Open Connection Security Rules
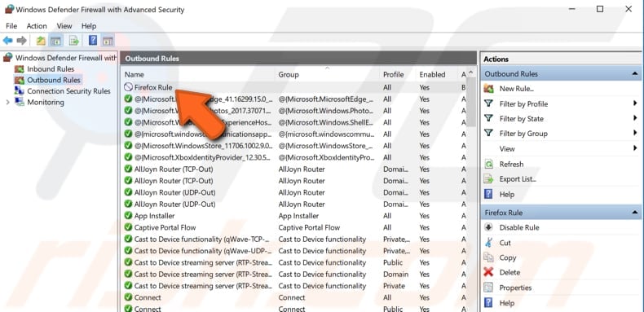Viewport: 644px width, 312px height. coord(68,91)
